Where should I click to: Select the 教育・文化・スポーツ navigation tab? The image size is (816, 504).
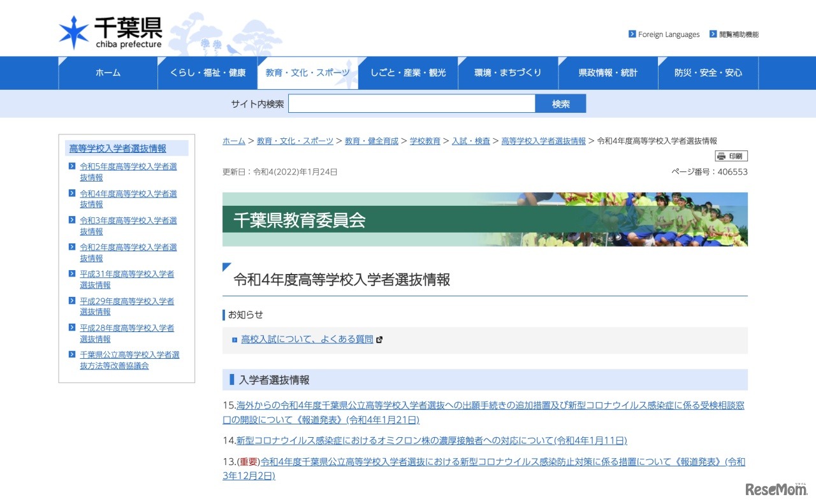click(x=308, y=73)
